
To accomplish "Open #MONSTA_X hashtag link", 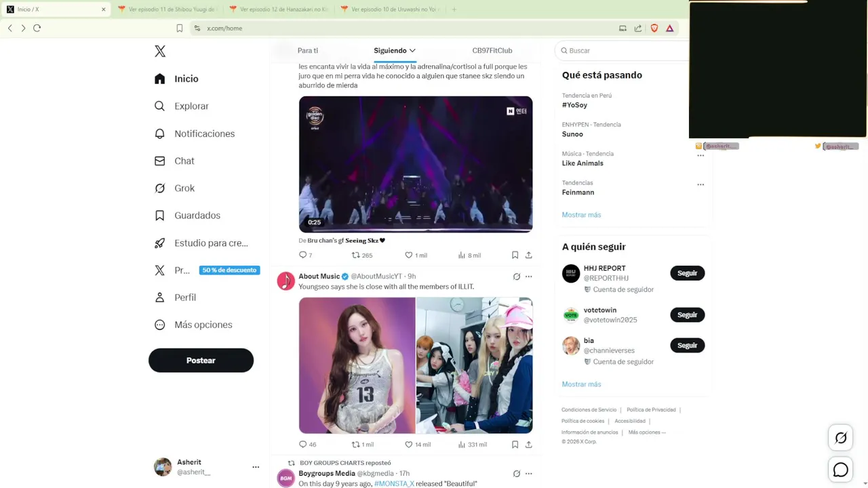I will click(394, 484).
